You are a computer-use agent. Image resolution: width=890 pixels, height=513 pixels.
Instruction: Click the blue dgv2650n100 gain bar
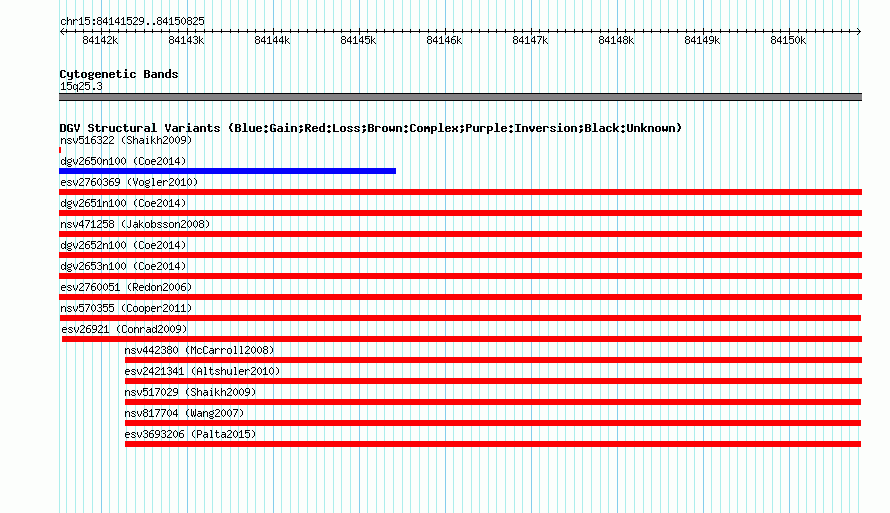228,171
